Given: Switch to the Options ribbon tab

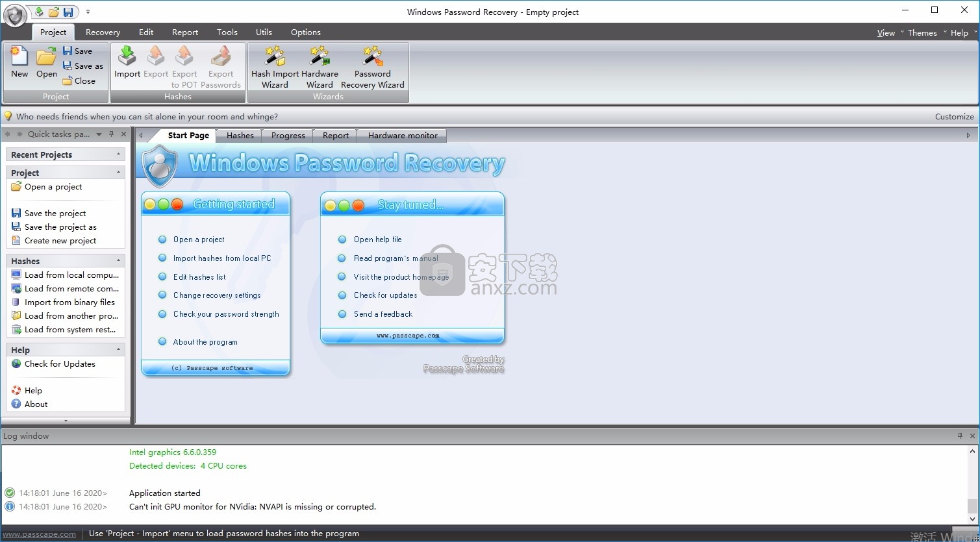Looking at the screenshot, I should coord(306,32).
